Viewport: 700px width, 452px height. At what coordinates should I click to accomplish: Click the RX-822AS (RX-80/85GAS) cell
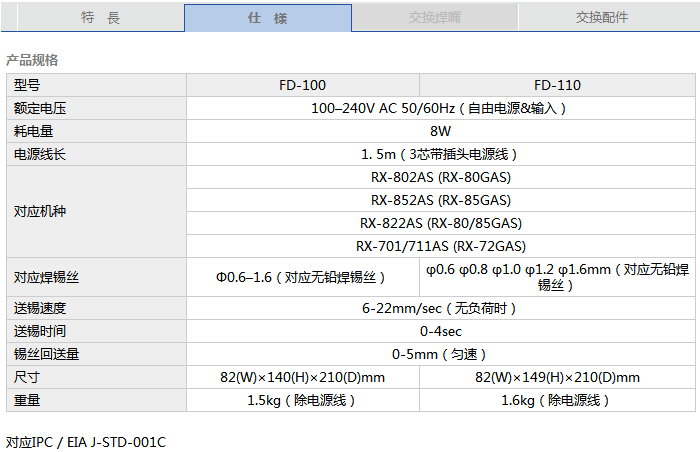click(x=441, y=223)
